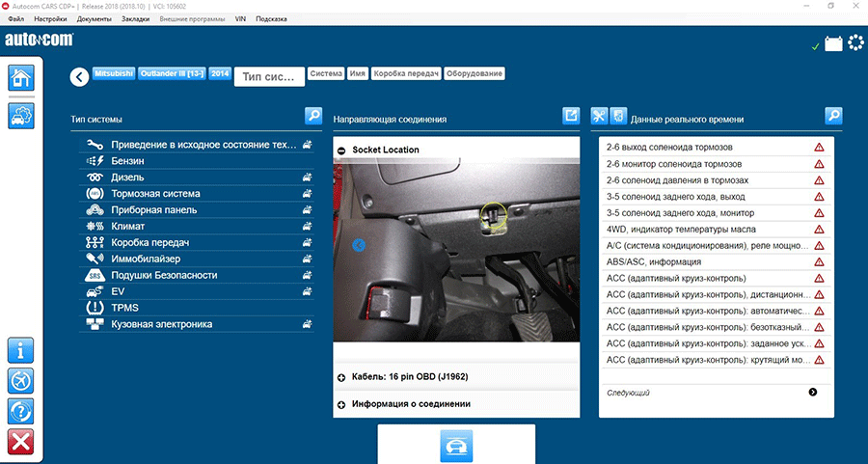The height and width of the screenshot is (464, 868).
Task: Select Тормозная система in list
Action: [197, 194]
